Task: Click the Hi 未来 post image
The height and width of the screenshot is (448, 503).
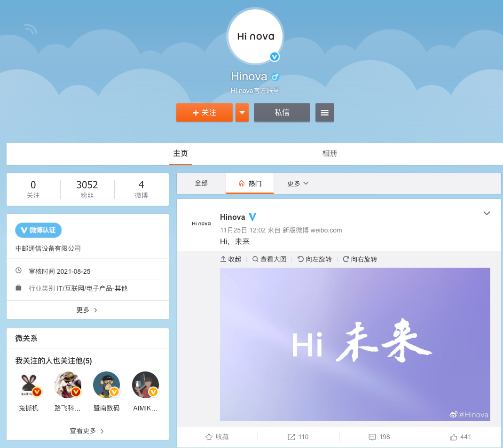Action: (x=355, y=344)
